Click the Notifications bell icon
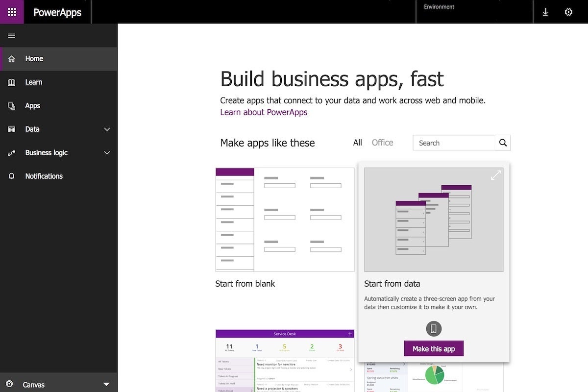This screenshot has width=588, height=392. coord(12,176)
